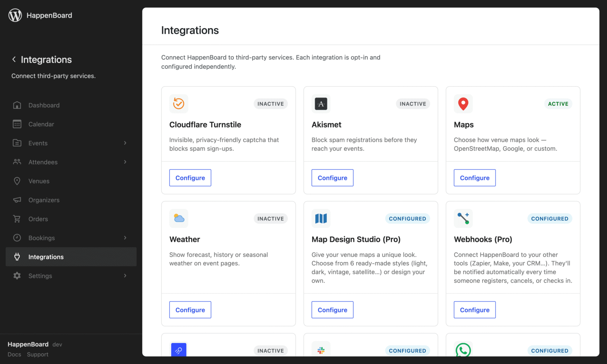Click the Dashboard home icon
Screen dimensions: 607x364
point(17,105)
